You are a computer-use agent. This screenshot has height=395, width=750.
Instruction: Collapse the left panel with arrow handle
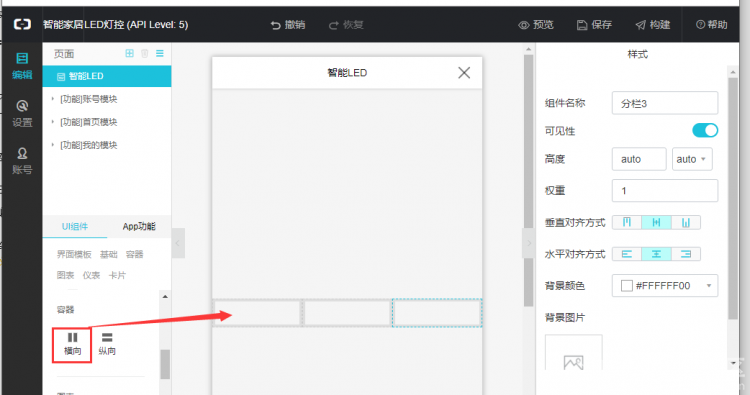tap(178, 243)
